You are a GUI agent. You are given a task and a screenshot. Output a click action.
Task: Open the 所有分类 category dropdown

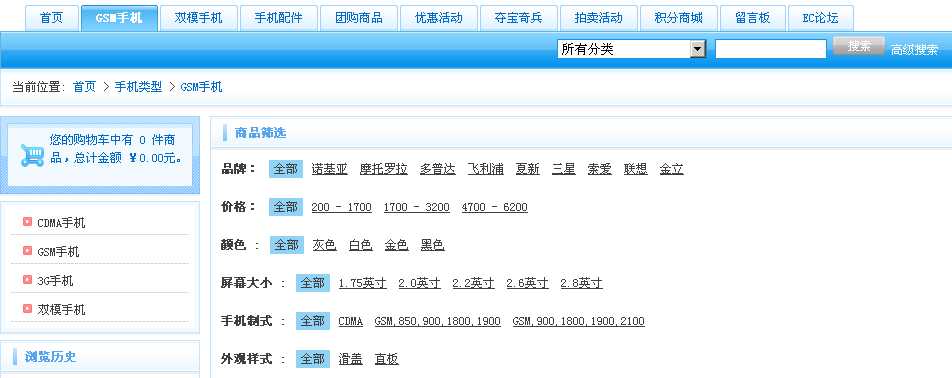coord(631,49)
